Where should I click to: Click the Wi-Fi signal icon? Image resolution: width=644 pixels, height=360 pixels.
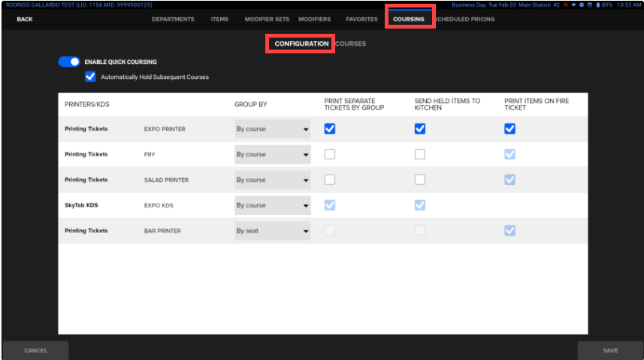pyautogui.click(x=573, y=5)
